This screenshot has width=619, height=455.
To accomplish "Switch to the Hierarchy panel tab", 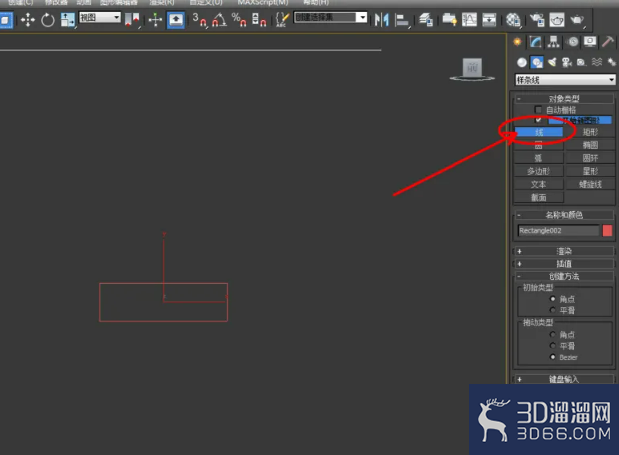I will pyautogui.click(x=553, y=41).
